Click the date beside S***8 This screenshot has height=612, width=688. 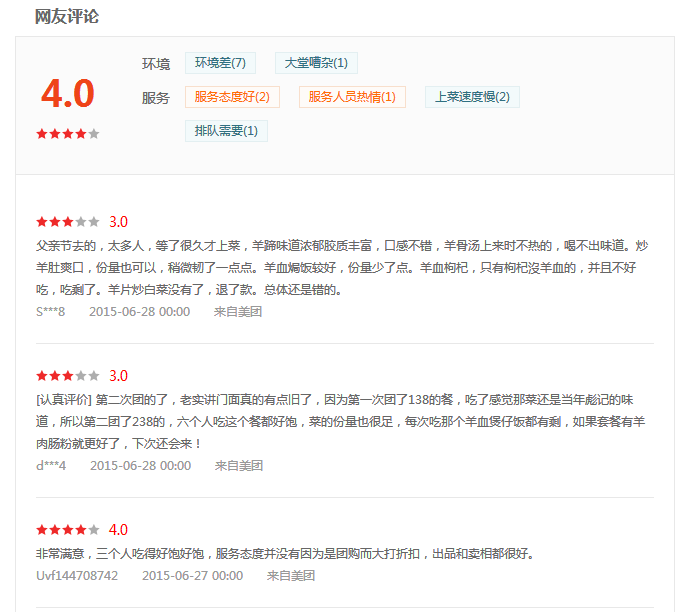140,312
